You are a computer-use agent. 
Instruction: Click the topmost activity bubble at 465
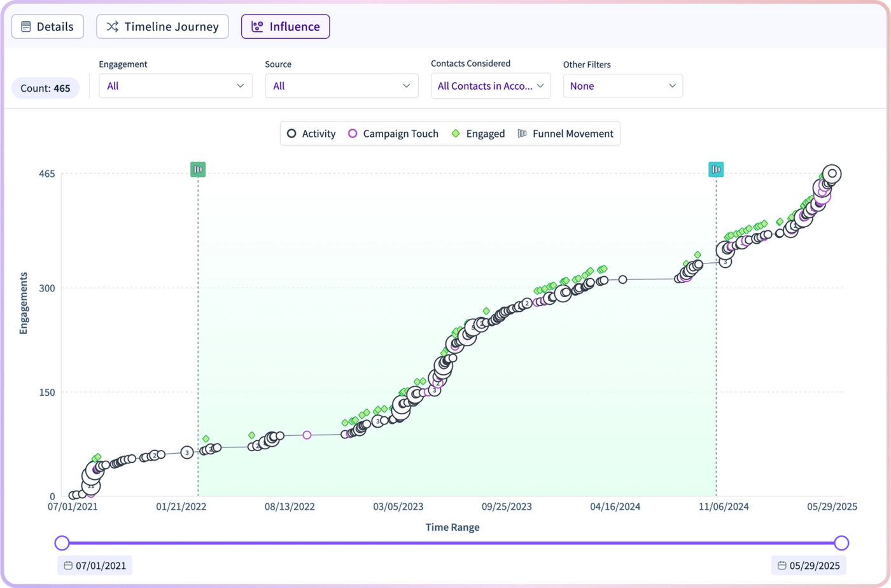832,173
